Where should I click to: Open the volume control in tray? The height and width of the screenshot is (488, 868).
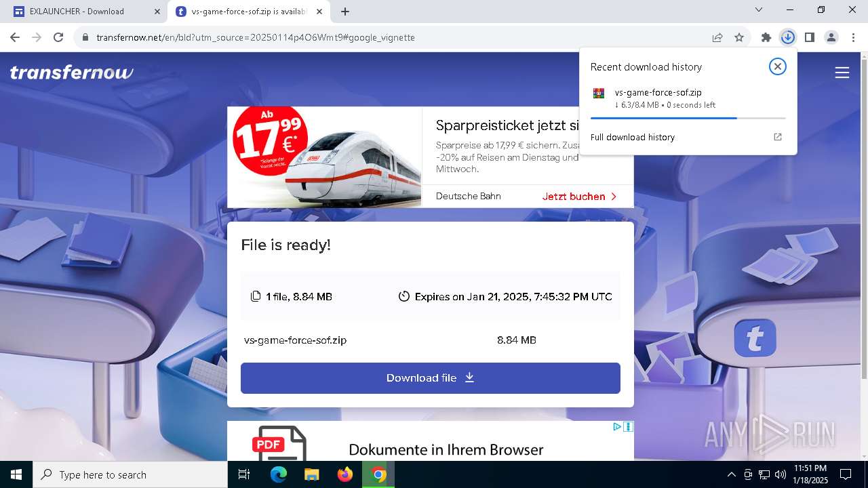click(x=781, y=474)
